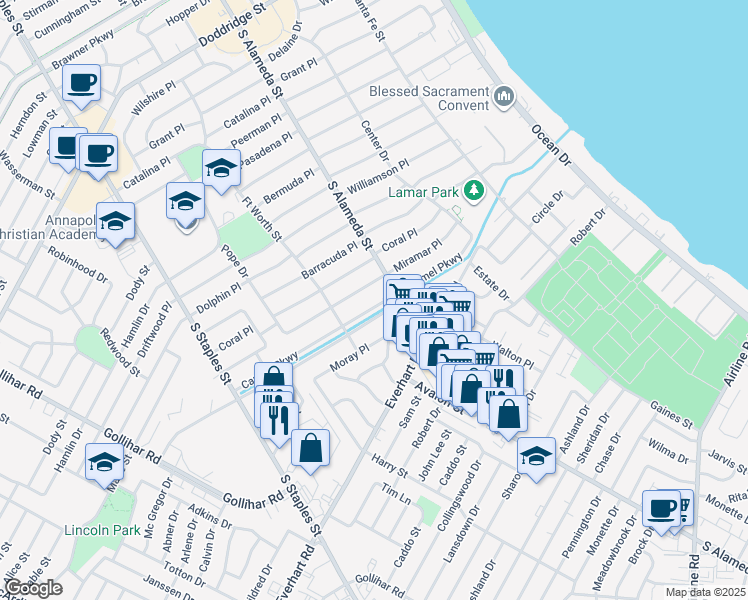The height and width of the screenshot is (600, 748).
Task: Click the shopping bag marker by S Staples St
Action: (x=311, y=449)
